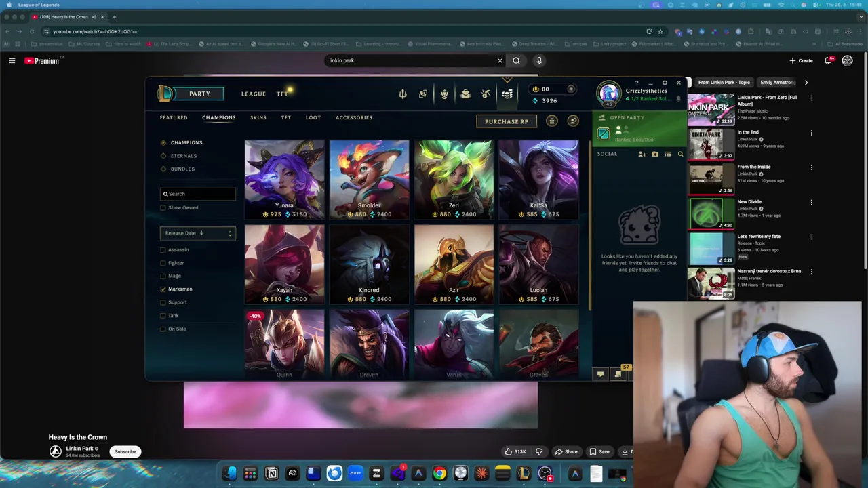Open the chat bubble icon
Viewport: 868px width, 488px height.
coord(600,374)
